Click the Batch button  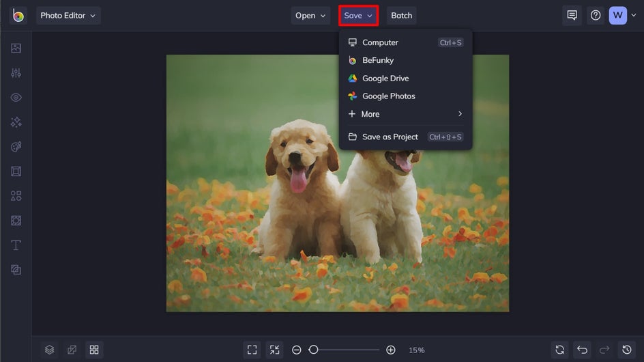click(401, 16)
